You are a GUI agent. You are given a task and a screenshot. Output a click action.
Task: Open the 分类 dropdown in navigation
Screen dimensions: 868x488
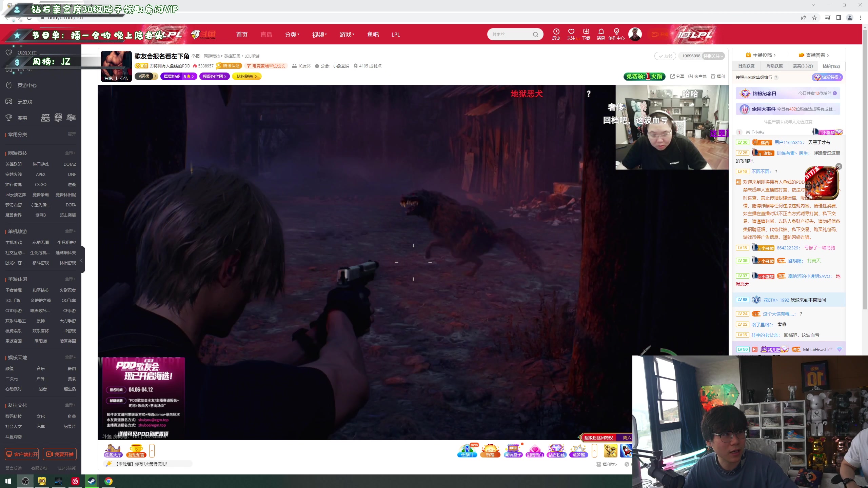(292, 35)
